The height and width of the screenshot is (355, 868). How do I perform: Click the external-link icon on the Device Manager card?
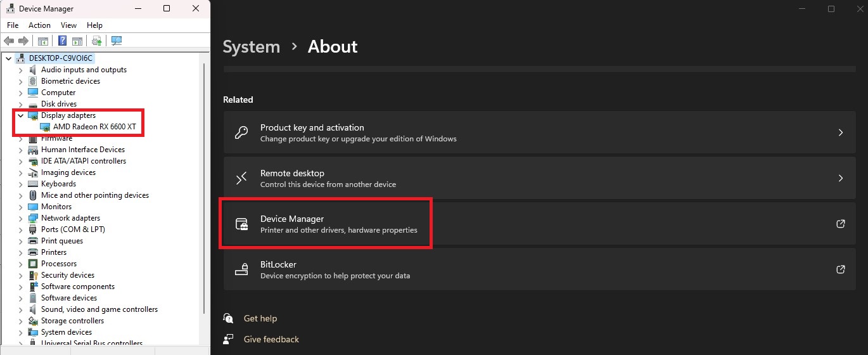coord(841,224)
